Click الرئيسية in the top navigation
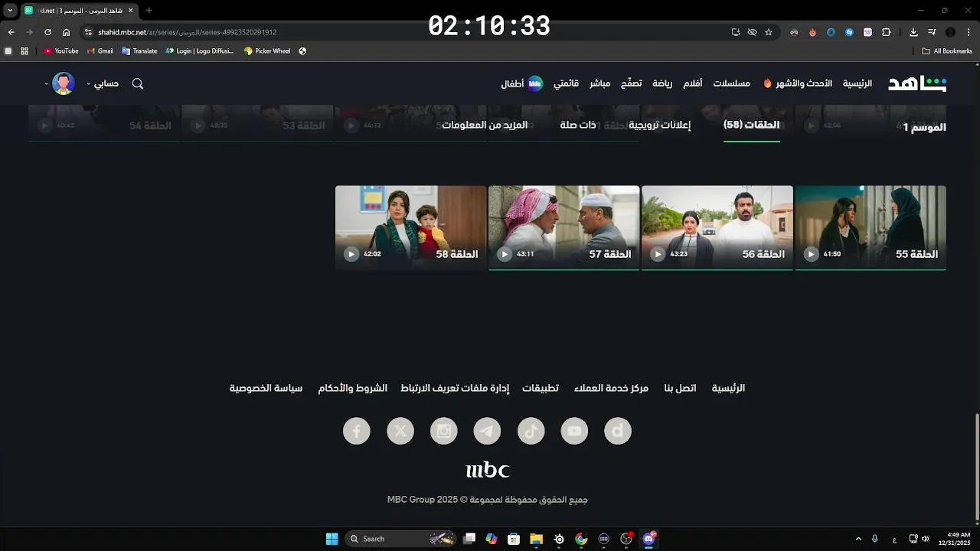This screenshot has width=980, height=551. [x=857, y=83]
